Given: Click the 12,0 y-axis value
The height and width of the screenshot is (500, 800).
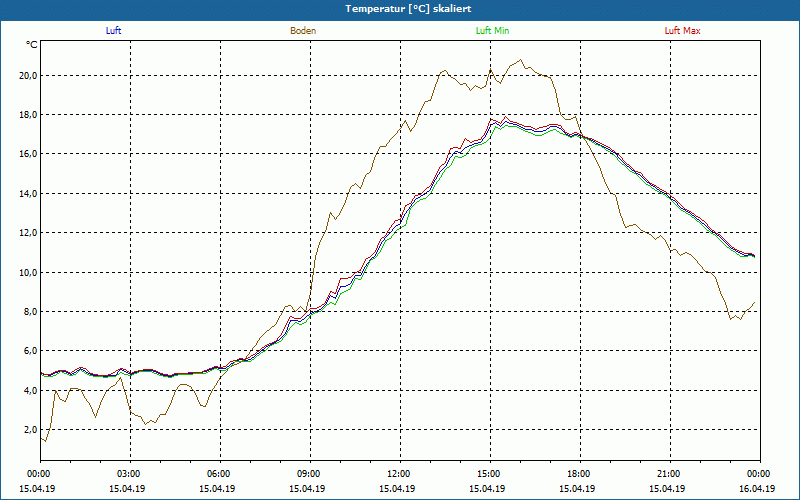Looking at the screenshot, I should 29,233.
